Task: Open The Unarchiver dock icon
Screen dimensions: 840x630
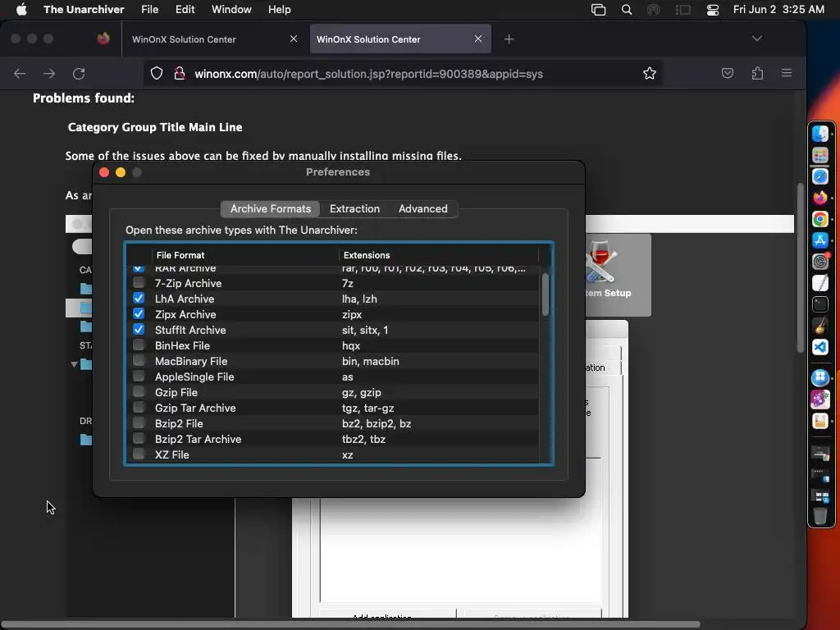Action: click(x=819, y=421)
